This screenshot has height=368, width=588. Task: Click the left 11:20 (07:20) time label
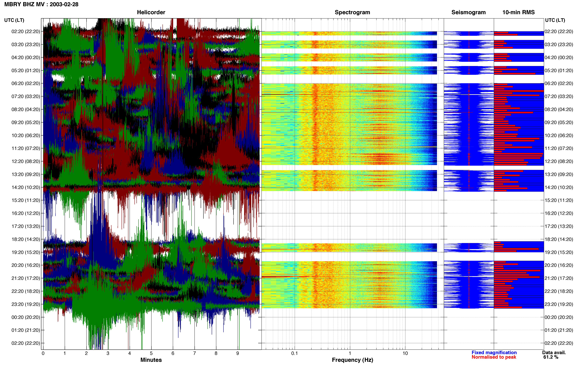pos(26,148)
